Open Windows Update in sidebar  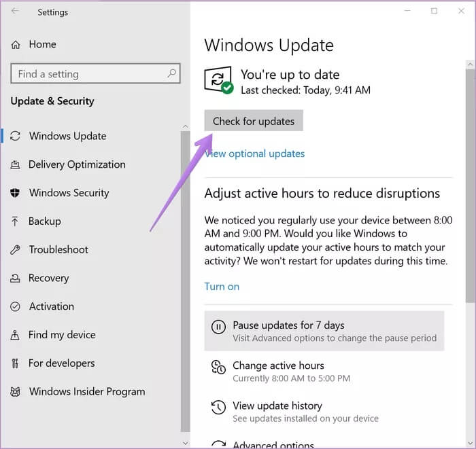(x=67, y=136)
